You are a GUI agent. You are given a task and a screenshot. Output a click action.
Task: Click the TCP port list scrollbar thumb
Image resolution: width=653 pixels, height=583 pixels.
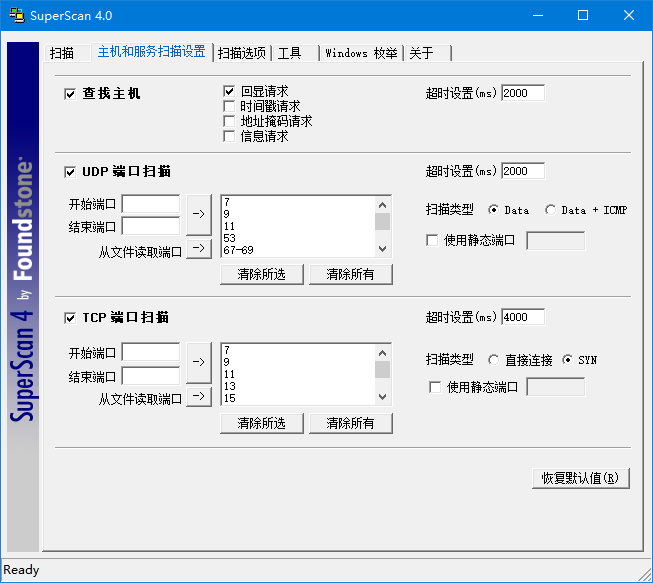[382, 369]
